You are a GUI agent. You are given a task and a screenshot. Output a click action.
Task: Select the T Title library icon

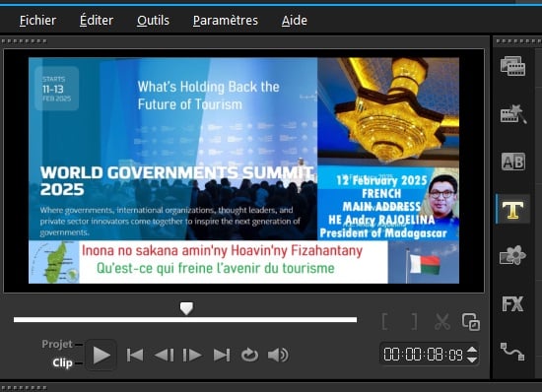(512, 210)
